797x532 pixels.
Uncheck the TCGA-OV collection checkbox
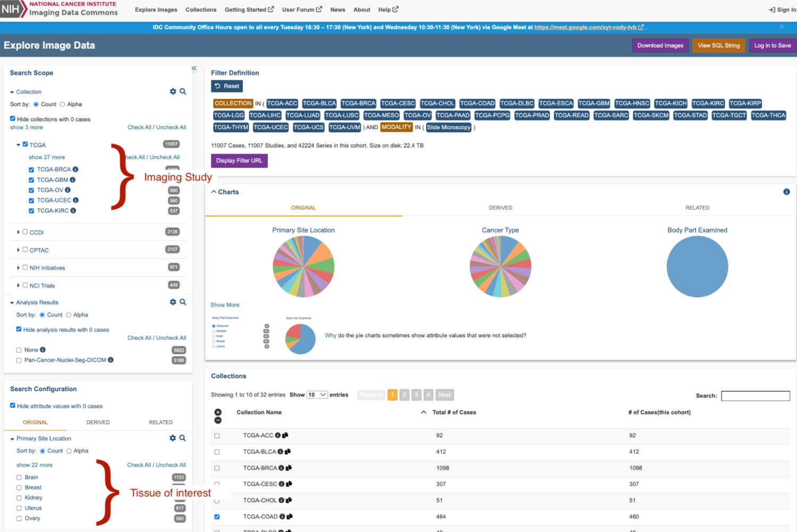pos(31,190)
